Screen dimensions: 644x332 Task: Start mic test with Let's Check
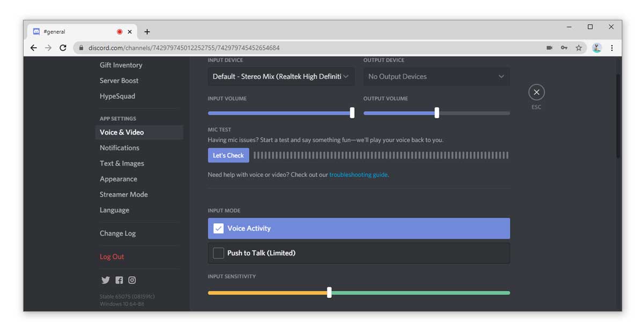[229, 156]
